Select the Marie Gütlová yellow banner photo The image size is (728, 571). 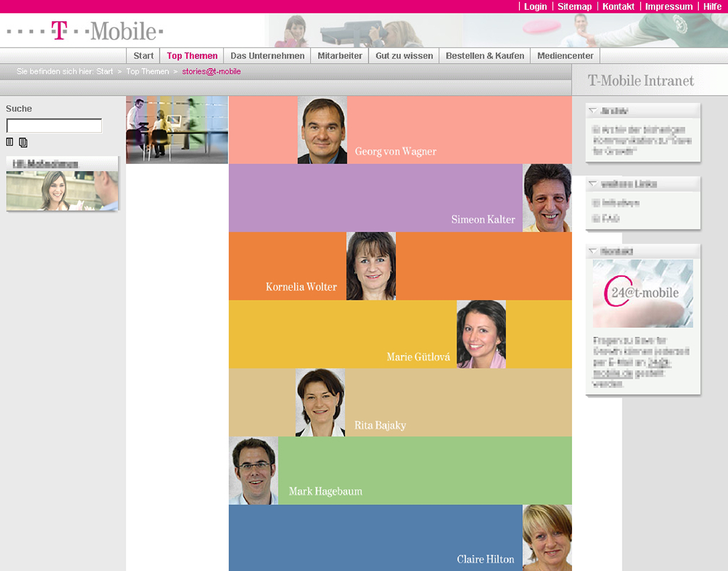(x=481, y=334)
